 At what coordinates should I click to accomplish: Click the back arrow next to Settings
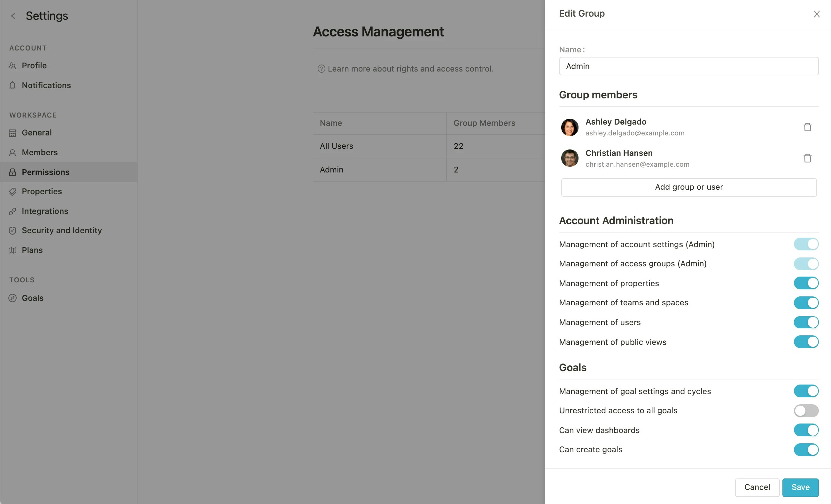click(13, 16)
